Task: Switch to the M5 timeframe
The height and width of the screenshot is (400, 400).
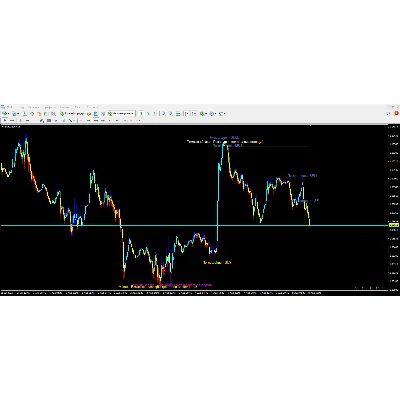Action: (88, 120)
